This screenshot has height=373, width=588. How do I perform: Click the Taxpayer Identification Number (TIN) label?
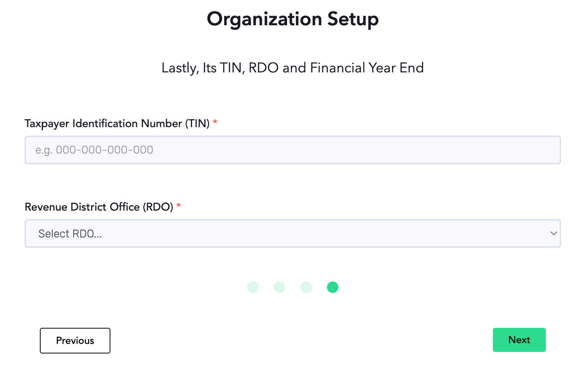pyautogui.click(x=117, y=124)
